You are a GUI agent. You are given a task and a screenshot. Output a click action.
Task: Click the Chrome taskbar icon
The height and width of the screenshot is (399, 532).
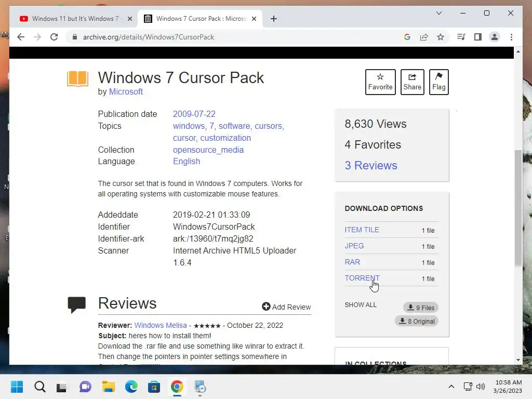tap(177, 387)
